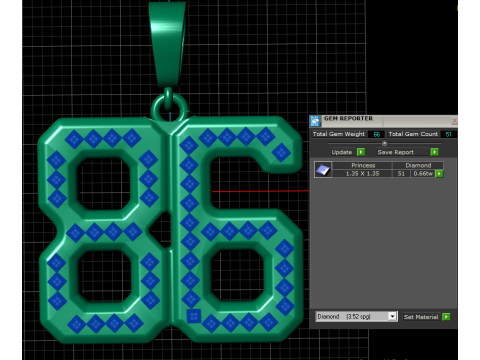This screenshot has height=360, width=480.
Task: Click the Total Gem Weight value field
Action: point(376,134)
